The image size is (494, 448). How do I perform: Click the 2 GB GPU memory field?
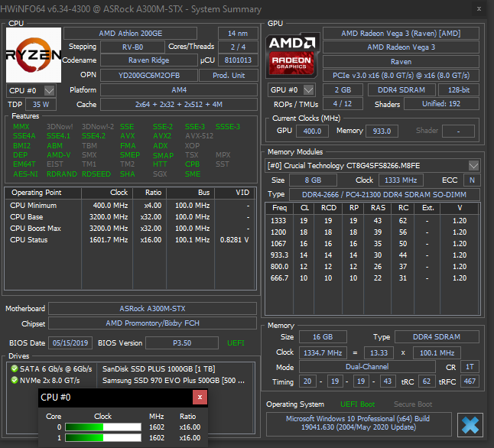tap(343, 89)
